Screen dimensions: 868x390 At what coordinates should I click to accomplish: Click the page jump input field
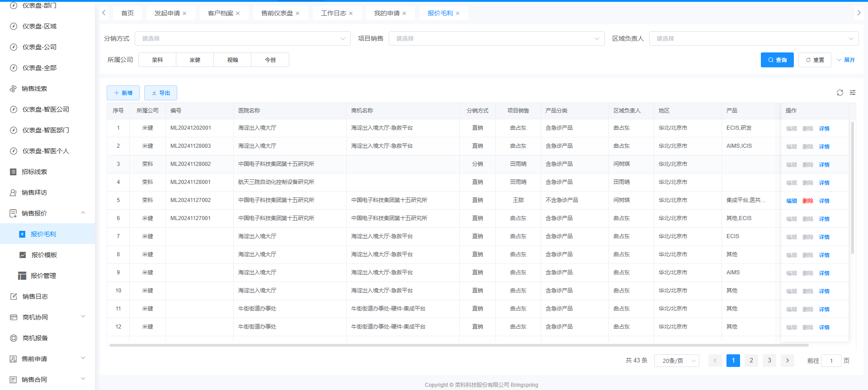831,361
